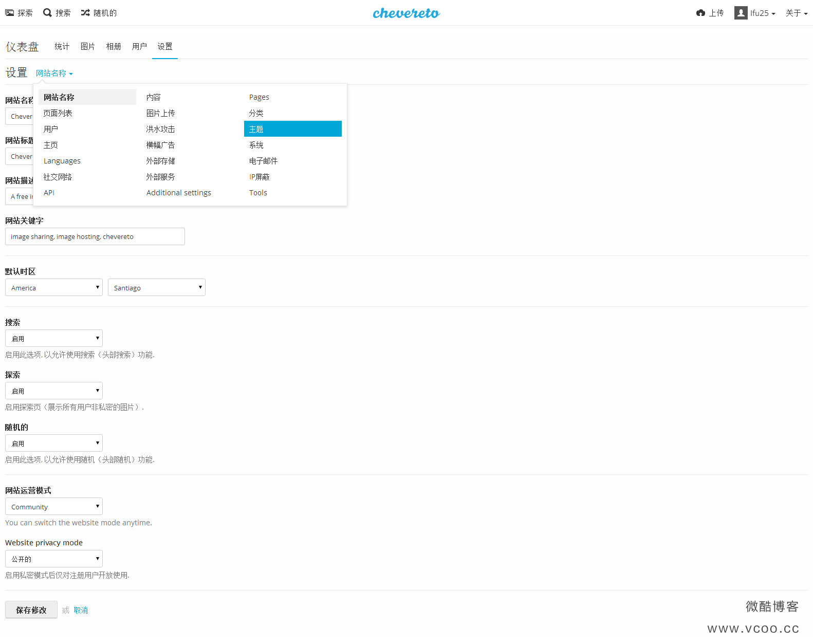Open the Community website mode dropdown

pos(54,507)
